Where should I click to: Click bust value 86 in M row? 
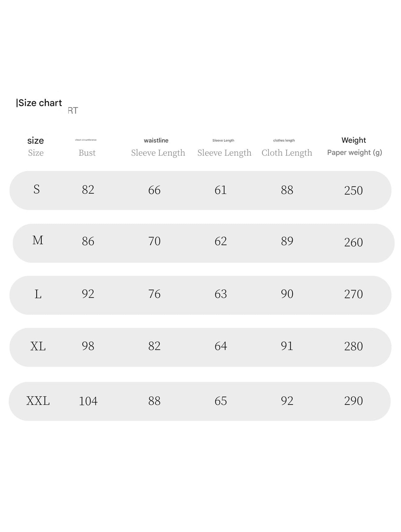coord(88,241)
